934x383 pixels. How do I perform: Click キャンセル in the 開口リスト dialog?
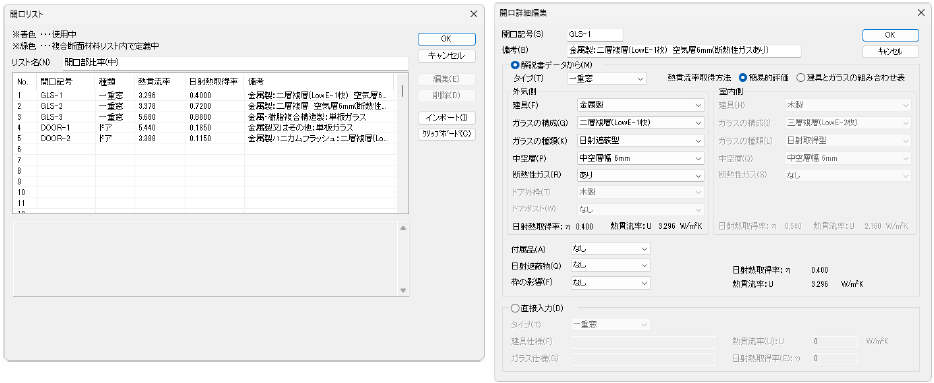pyautogui.click(x=447, y=55)
